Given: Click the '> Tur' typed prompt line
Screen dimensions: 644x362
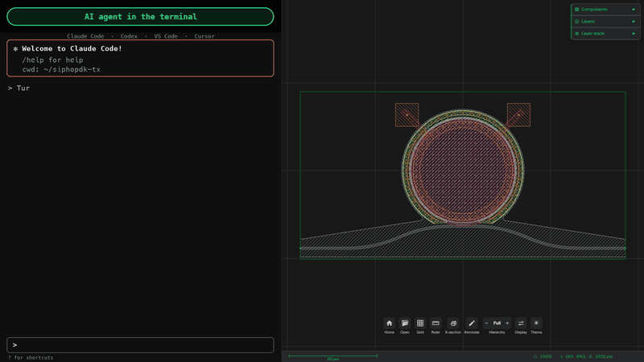Looking at the screenshot, I should [x=19, y=88].
